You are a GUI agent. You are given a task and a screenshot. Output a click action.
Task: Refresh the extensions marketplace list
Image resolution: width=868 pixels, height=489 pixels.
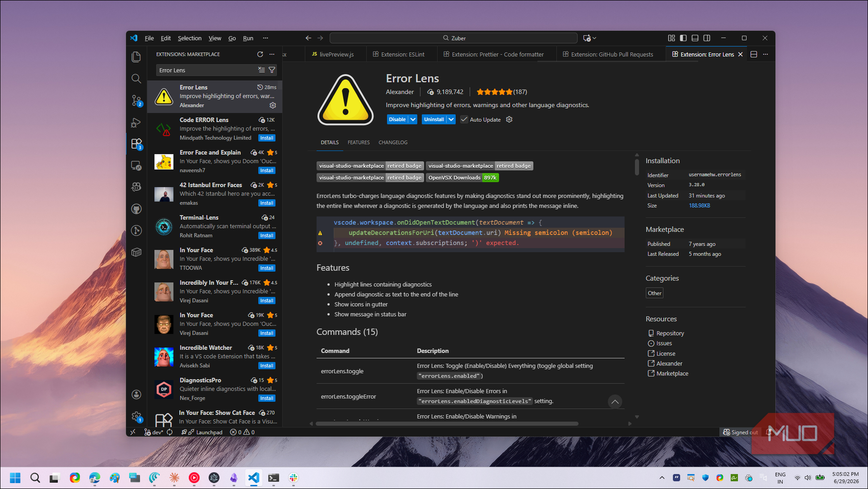260,54
